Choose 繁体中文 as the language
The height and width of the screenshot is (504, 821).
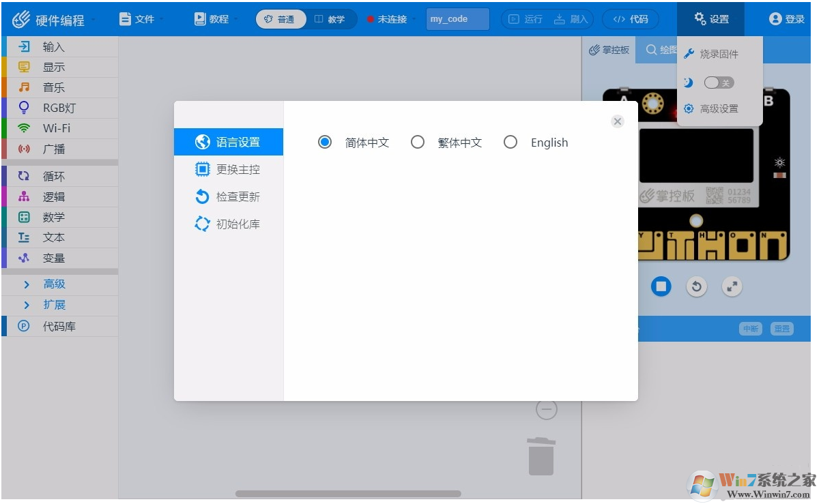418,142
